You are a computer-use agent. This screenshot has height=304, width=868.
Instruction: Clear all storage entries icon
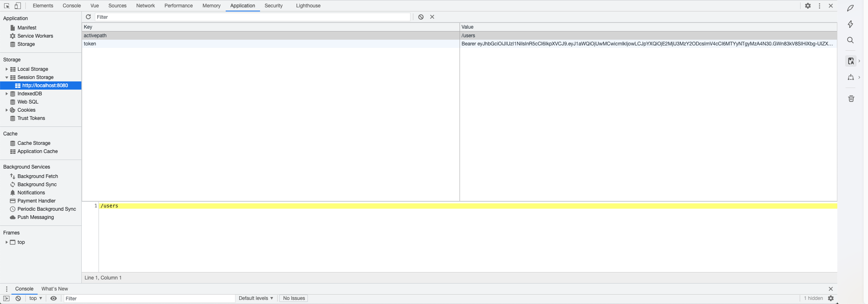point(421,17)
